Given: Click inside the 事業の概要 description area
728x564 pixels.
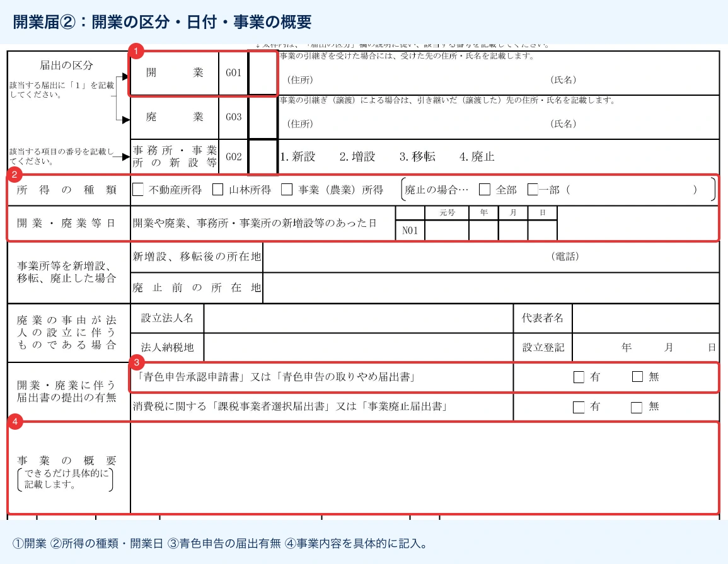Looking at the screenshot, I should [424, 468].
